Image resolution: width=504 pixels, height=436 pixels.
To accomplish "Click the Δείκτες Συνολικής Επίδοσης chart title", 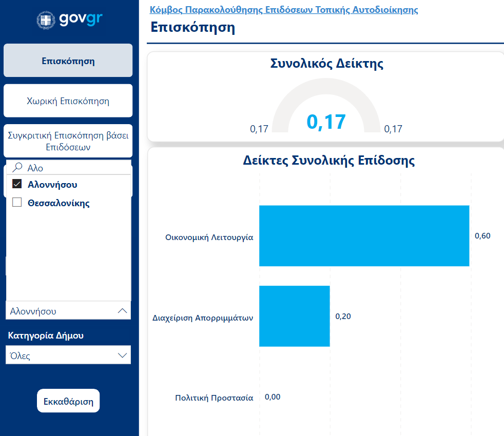I will [x=328, y=161].
